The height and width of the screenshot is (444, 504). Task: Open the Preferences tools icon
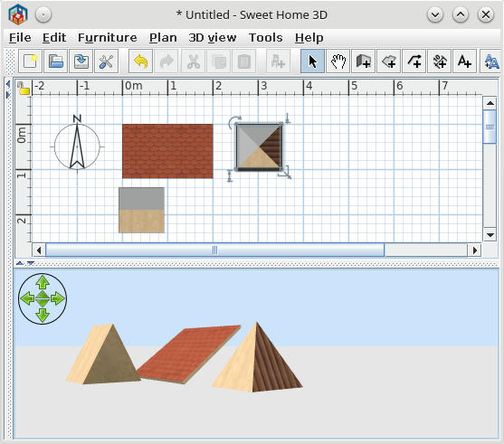[107, 61]
